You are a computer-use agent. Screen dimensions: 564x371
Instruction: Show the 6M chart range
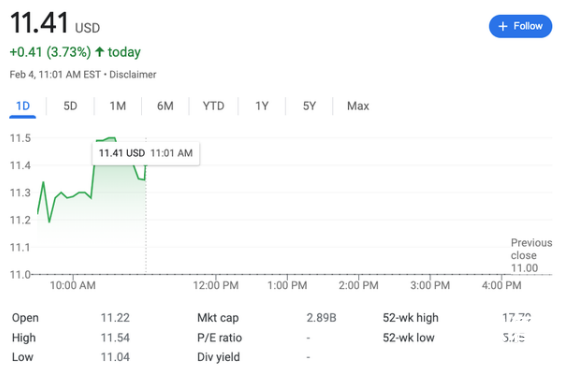click(x=165, y=106)
